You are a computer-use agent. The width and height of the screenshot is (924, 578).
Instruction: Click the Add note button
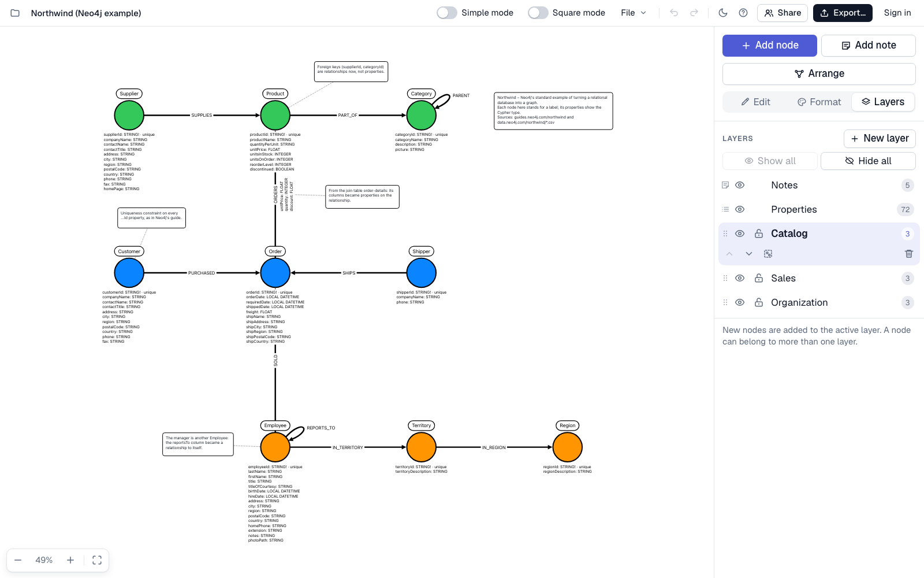point(869,45)
